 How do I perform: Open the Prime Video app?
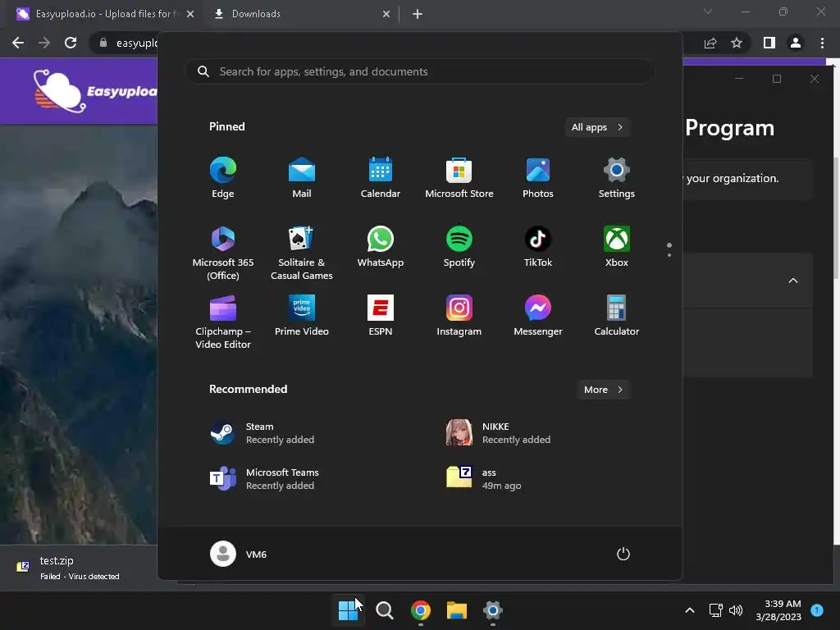tap(302, 316)
